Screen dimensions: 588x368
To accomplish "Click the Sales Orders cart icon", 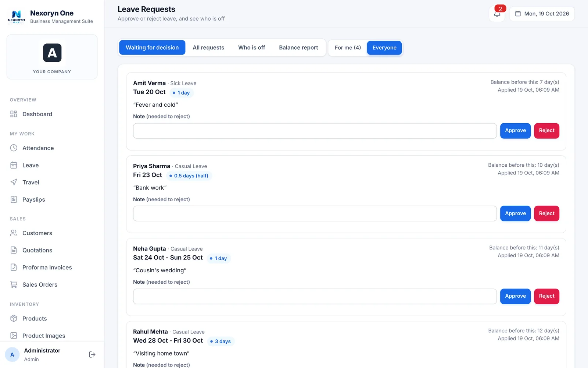I will click(x=14, y=284).
